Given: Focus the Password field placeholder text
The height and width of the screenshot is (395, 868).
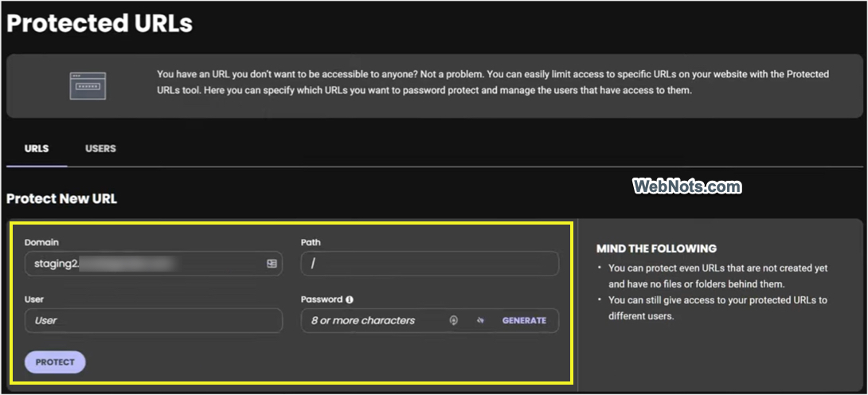Looking at the screenshot, I should pyautogui.click(x=363, y=321).
